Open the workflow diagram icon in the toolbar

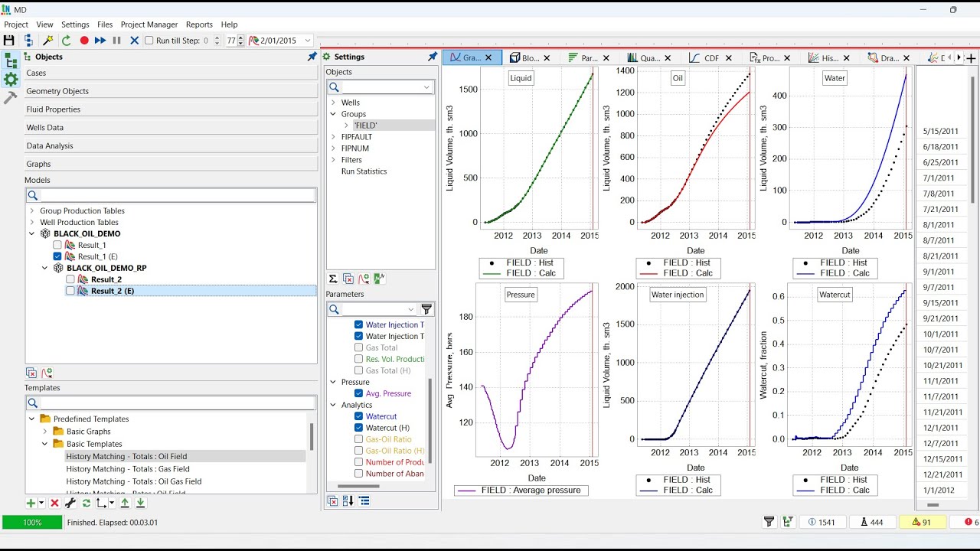[x=28, y=41]
